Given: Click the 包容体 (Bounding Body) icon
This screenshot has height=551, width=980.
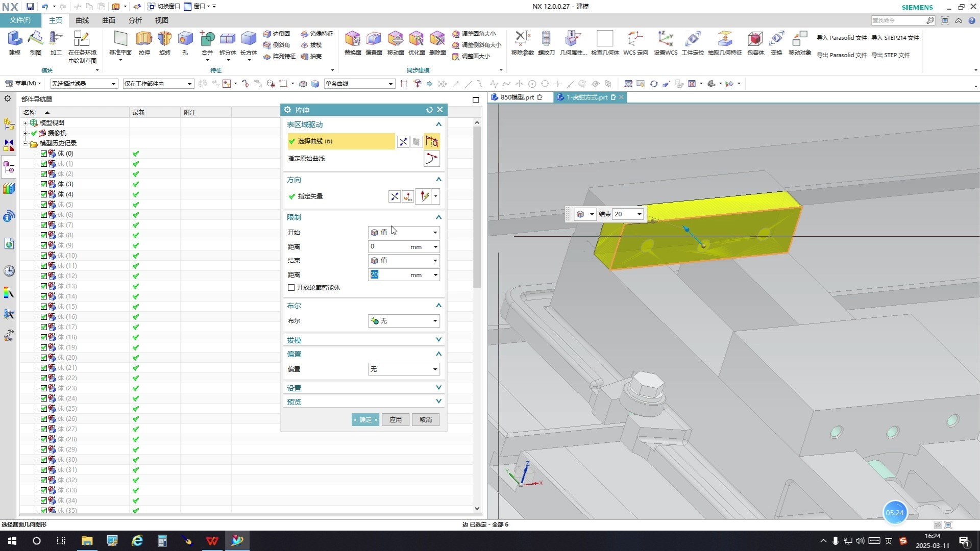Looking at the screenshot, I should 755,40.
